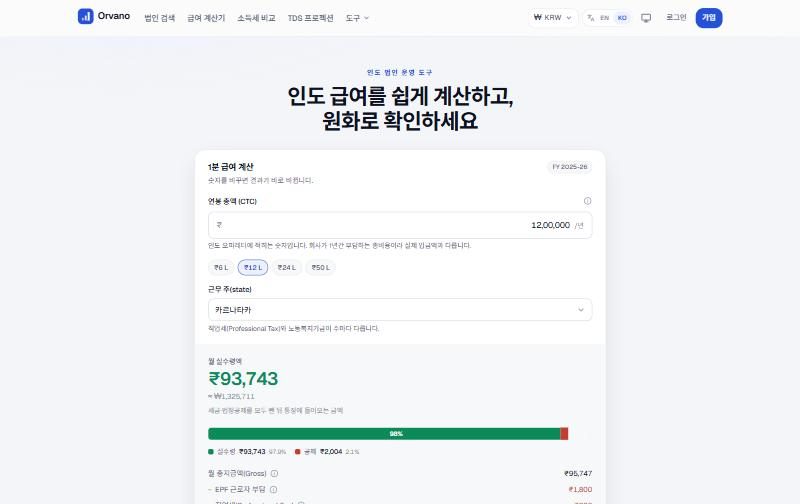Click the green 98% take-home bar
The image size is (800, 504).
tap(384, 434)
